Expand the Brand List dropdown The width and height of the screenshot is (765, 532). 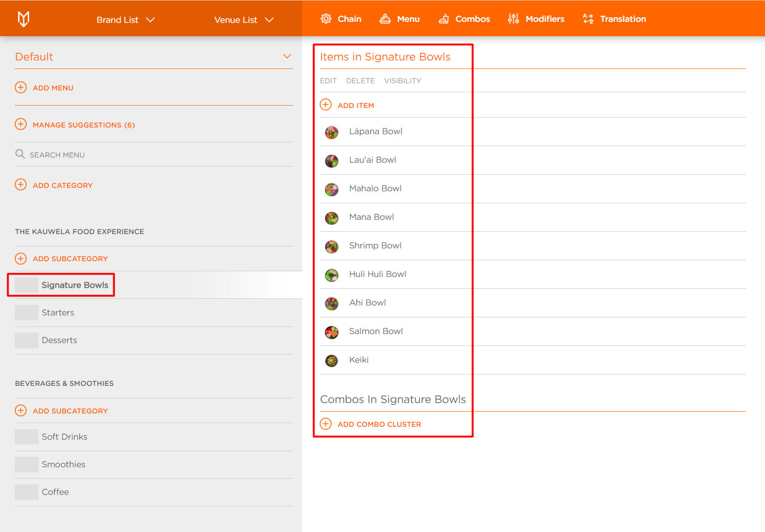(x=126, y=20)
